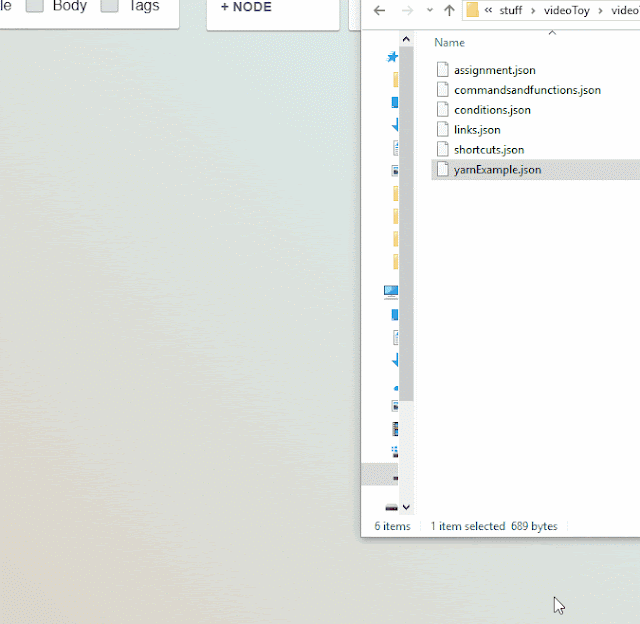
Task: Click the yarnExample.json file icon
Action: coord(442,170)
